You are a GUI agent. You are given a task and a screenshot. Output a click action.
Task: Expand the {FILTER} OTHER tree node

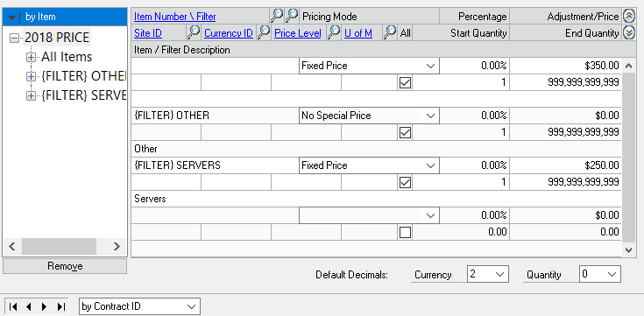point(31,76)
